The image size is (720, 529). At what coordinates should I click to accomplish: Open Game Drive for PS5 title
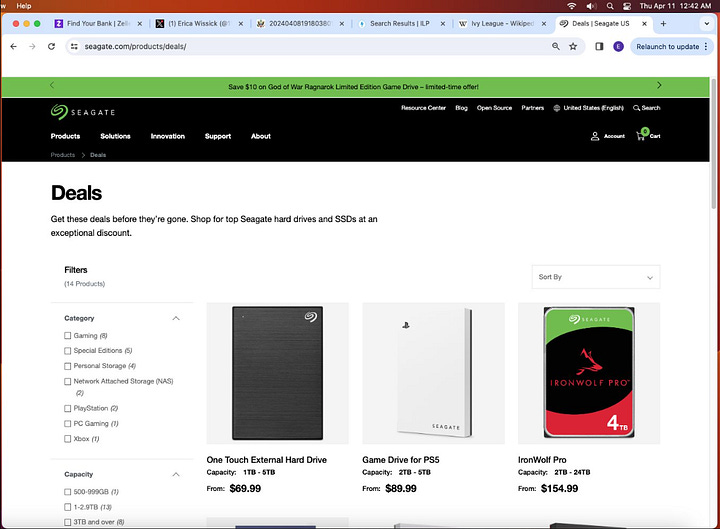tap(400, 460)
